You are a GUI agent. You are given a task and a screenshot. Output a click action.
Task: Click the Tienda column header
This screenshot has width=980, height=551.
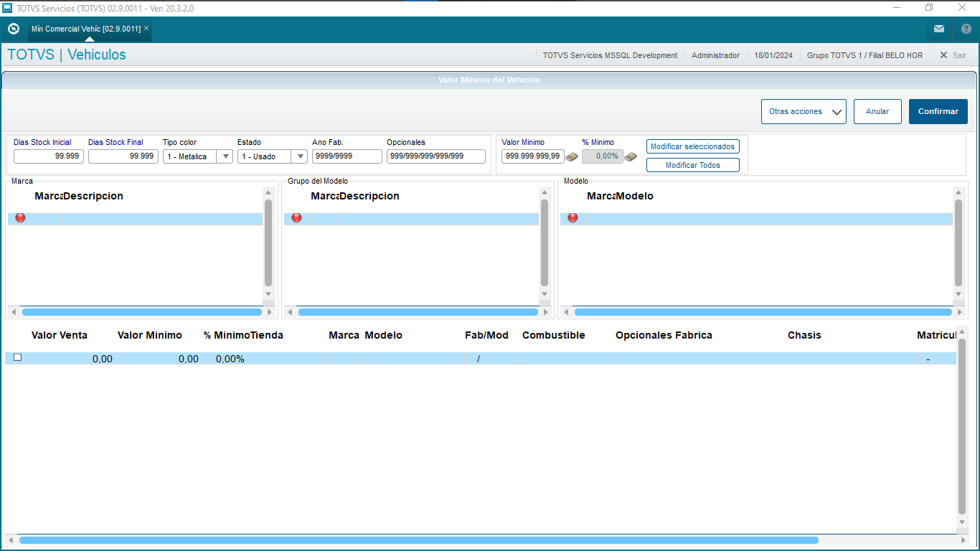tap(267, 335)
